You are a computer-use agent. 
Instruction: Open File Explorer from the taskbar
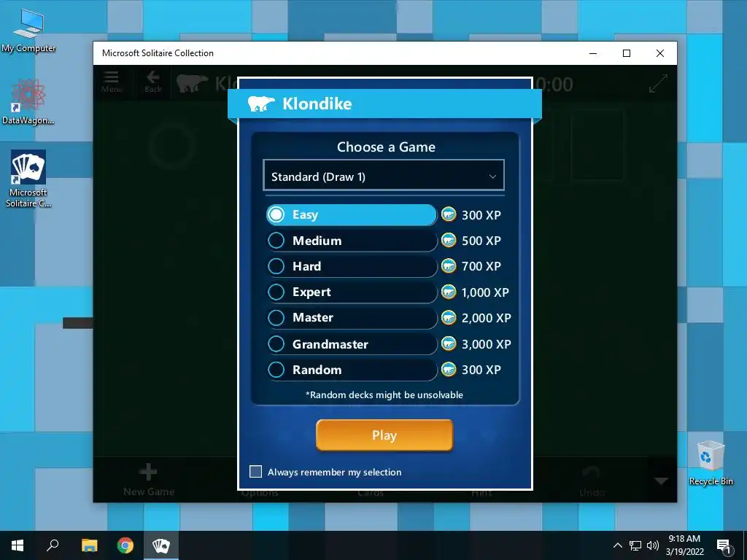point(89,545)
